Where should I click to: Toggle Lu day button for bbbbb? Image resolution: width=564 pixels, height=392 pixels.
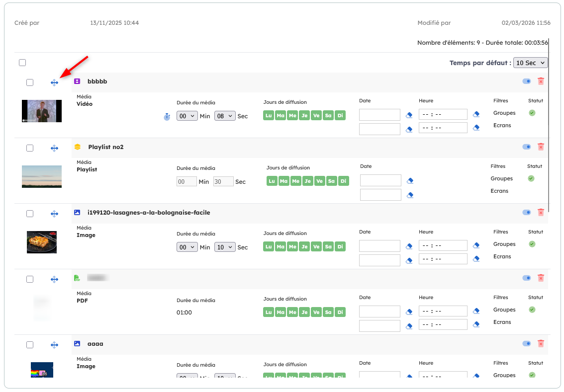pos(269,116)
